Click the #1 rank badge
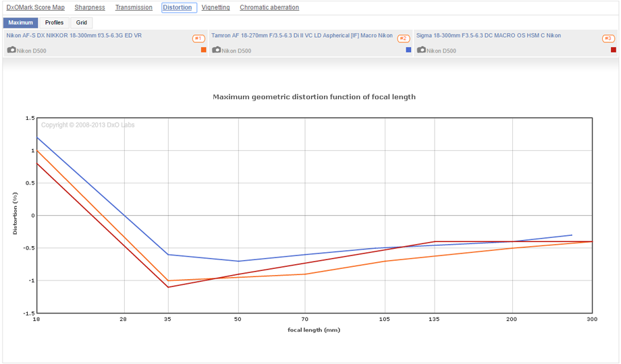Screen dimensions: 621x364 pos(198,39)
